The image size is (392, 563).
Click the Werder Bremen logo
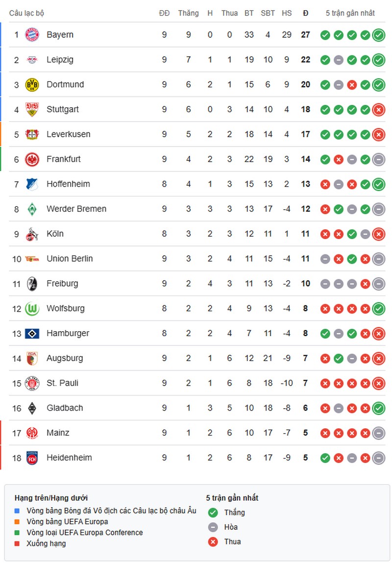[31, 209]
